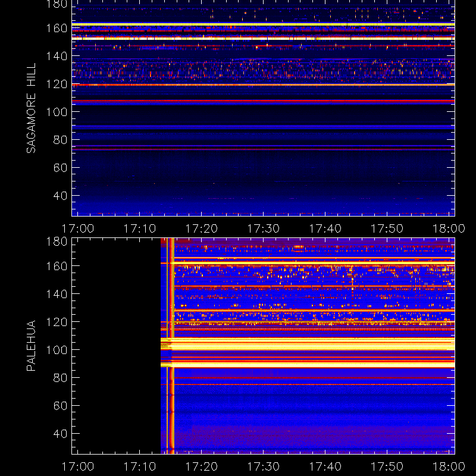The width and height of the screenshot is (476, 476).
Task: Pick the 17:10 time label under the Sagamore Hill plot
Action: (140, 228)
